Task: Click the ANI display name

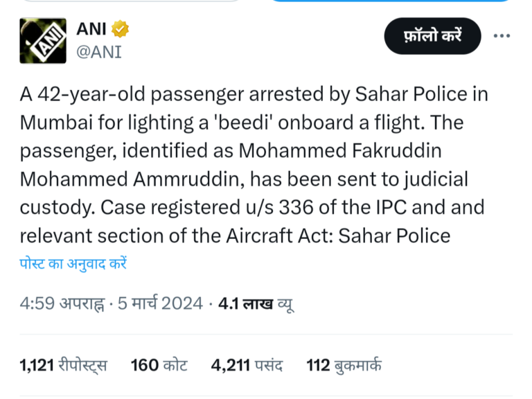Action: click(91, 30)
